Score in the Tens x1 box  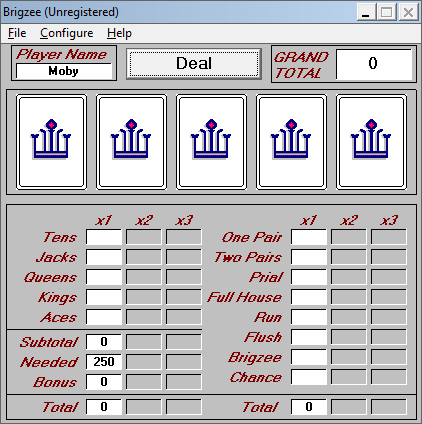[x=104, y=237]
